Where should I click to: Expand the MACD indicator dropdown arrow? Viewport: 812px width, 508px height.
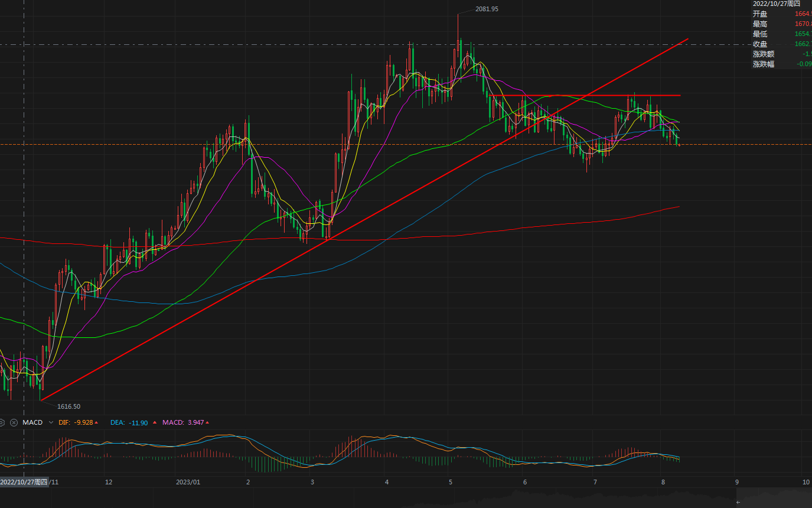[51, 422]
